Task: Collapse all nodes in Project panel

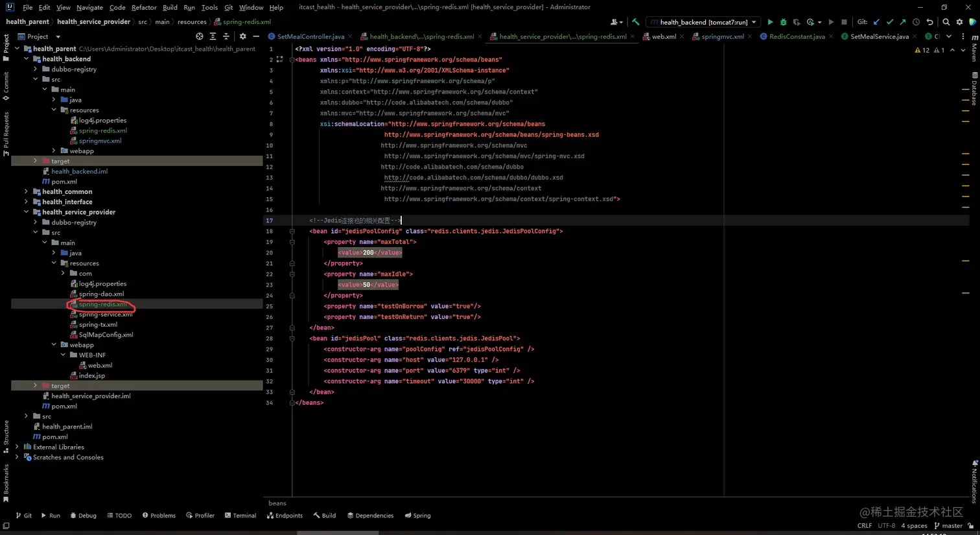Action: 226,37
